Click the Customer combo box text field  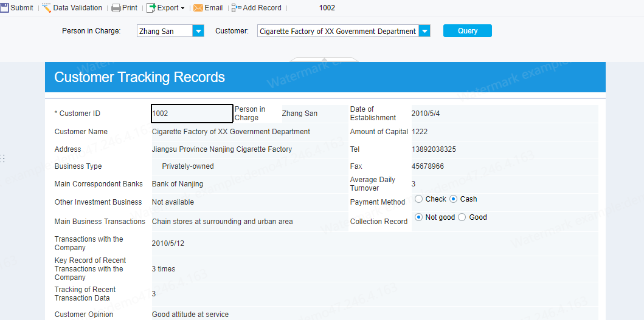click(338, 31)
